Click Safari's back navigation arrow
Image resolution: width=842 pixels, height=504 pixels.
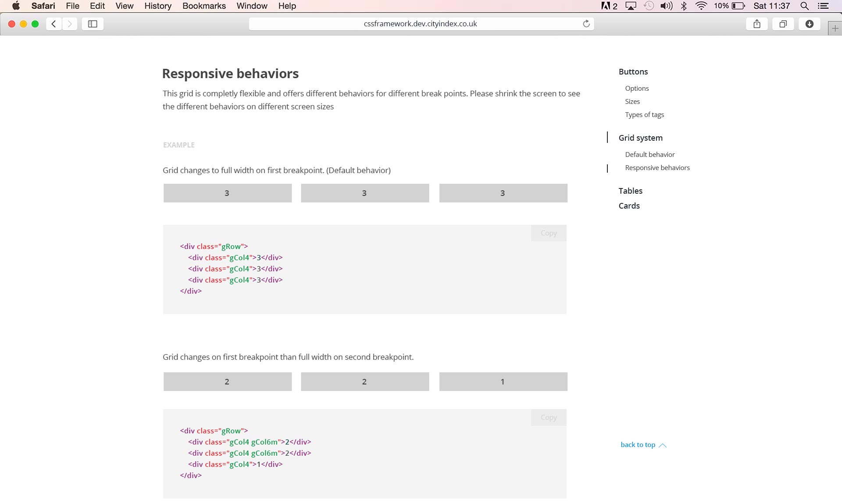click(54, 24)
